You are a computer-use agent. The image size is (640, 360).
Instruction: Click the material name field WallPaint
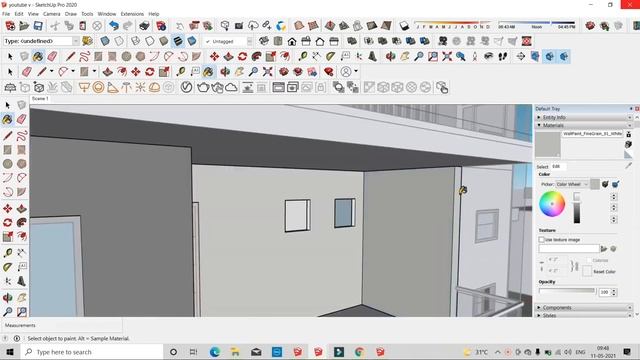pos(592,133)
